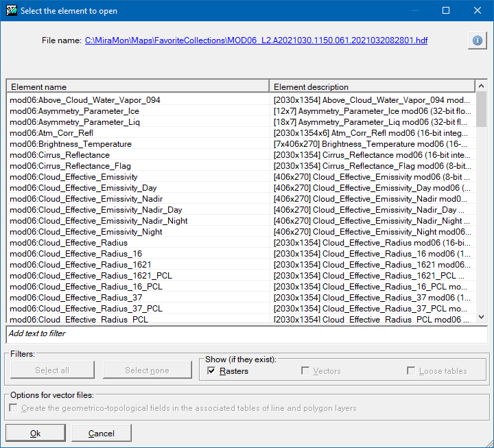The height and width of the screenshot is (448, 494).
Task: Click the list scroll-down arrow
Action: coord(481,317)
